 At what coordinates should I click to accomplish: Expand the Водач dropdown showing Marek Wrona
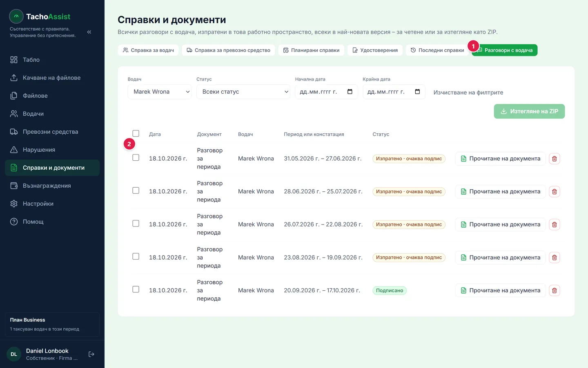(160, 92)
